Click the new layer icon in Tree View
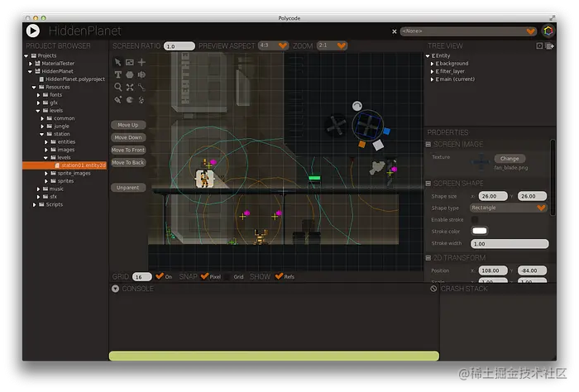The image size is (579, 392). tap(539, 45)
